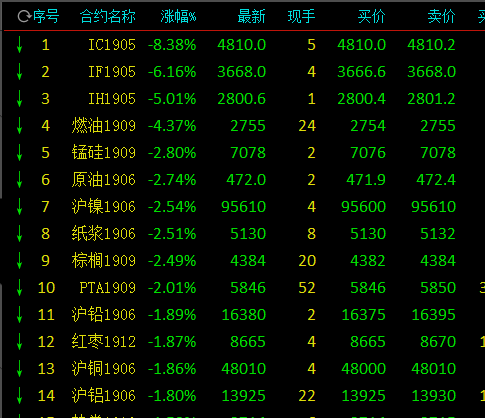Click the -2.74% change value
485x418 pixels.
172,180
